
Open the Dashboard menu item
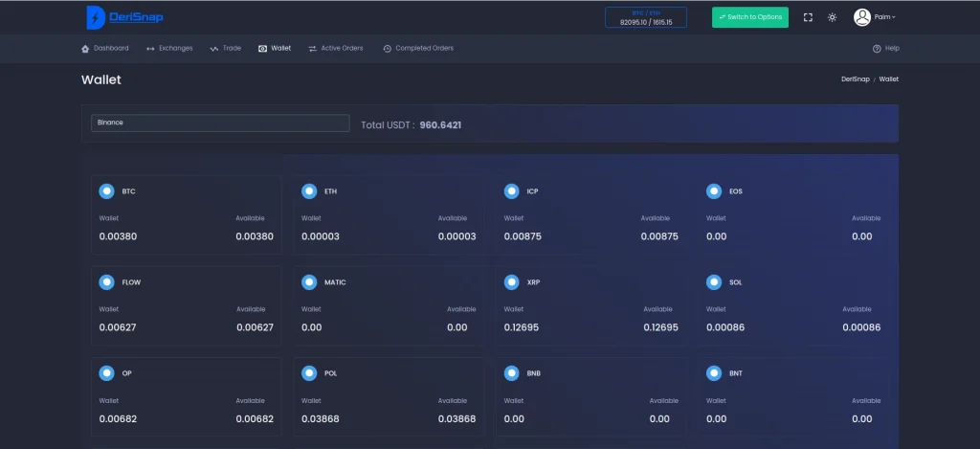105,48
